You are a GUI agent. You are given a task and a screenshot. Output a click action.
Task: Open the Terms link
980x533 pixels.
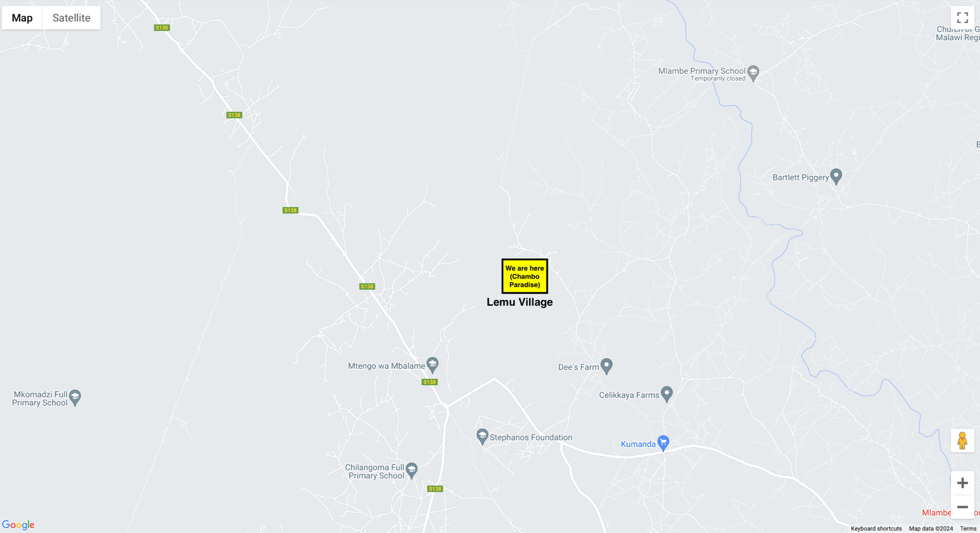[x=968, y=529]
